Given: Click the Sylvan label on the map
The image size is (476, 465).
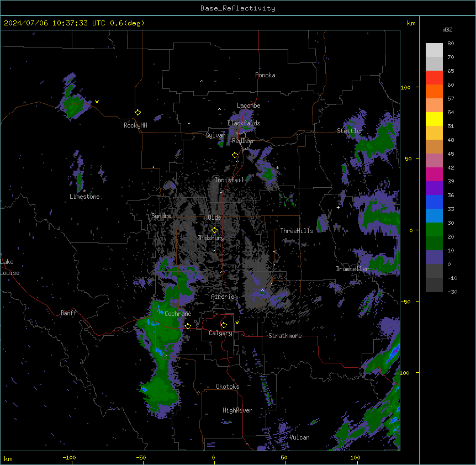Looking at the screenshot, I should coord(215,135).
